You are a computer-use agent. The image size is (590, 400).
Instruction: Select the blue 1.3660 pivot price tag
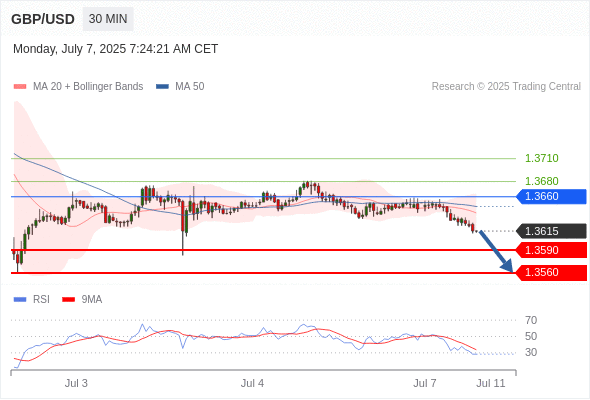[x=551, y=196]
